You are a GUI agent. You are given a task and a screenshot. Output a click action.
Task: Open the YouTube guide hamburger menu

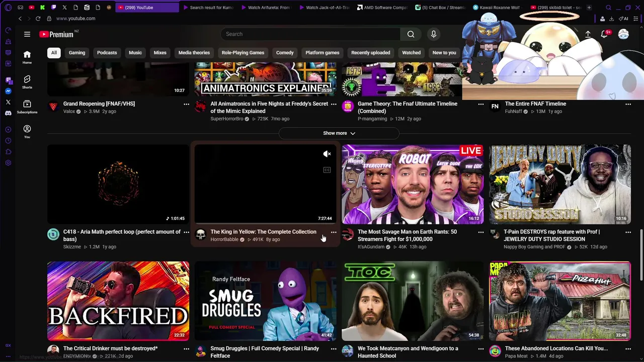[x=27, y=34]
